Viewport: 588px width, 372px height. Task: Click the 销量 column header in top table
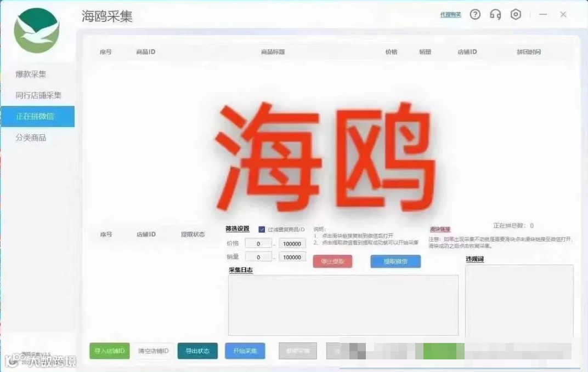pos(425,51)
